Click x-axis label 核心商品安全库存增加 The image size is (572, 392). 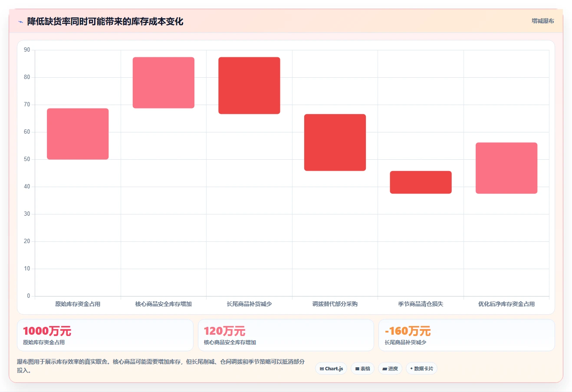164,304
